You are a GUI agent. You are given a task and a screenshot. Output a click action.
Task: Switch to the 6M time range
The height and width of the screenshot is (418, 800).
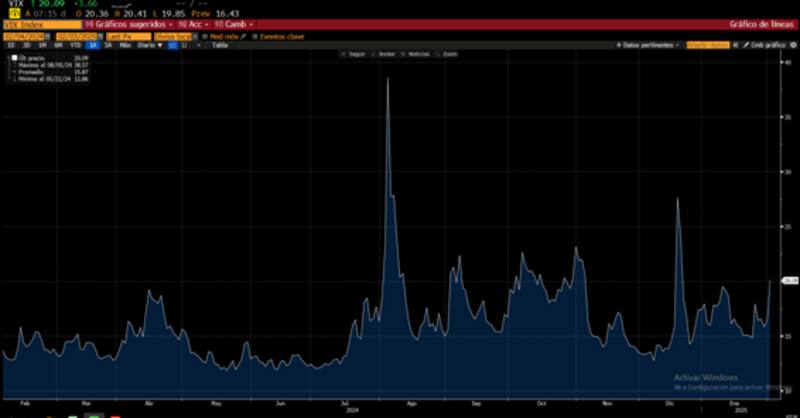pos(58,45)
